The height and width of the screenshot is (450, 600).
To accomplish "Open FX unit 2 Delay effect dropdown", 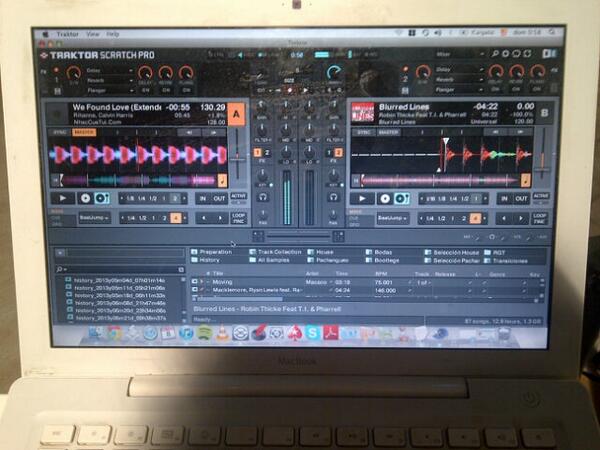I will pyautogui.click(x=458, y=70).
